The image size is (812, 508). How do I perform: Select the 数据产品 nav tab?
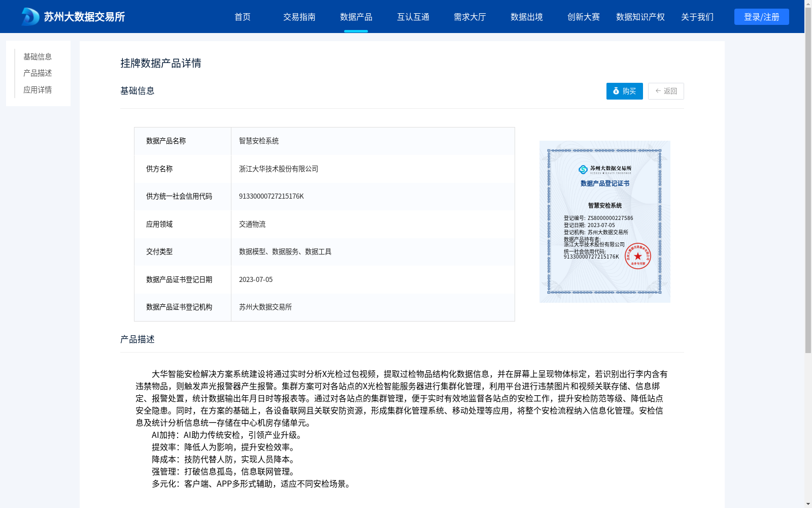pos(356,17)
